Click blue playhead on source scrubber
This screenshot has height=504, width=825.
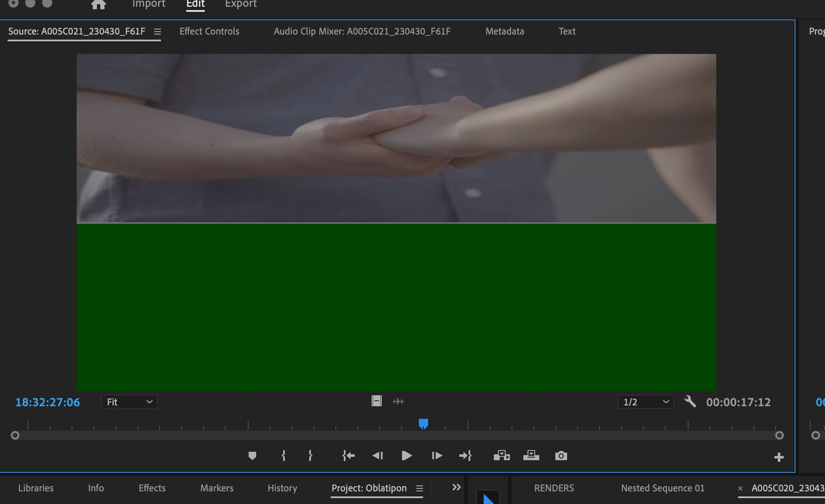(423, 423)
